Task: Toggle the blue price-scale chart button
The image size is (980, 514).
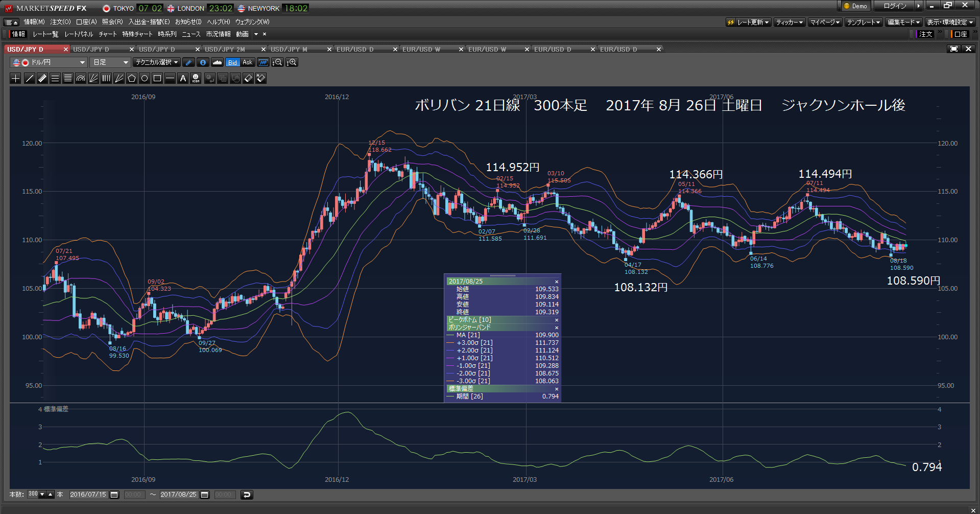Action: [x=263, y=62]
